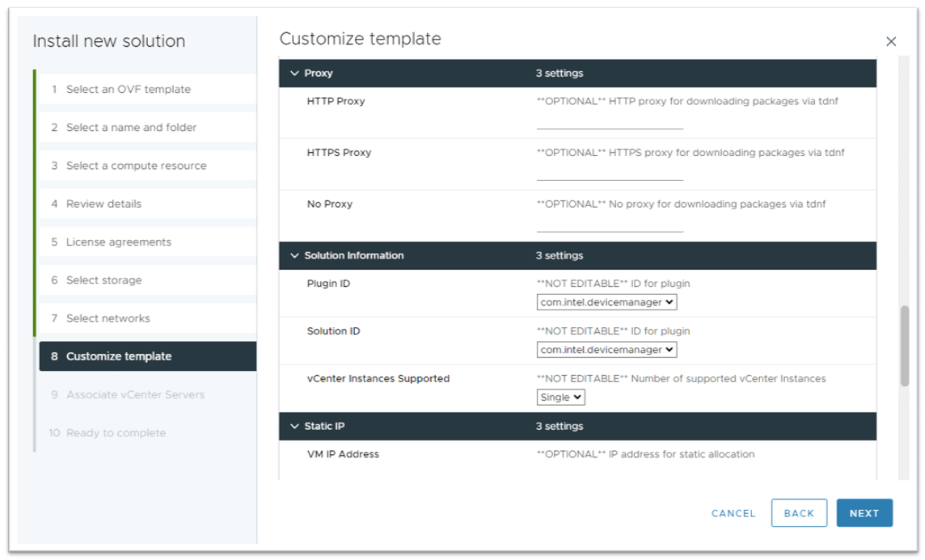925x560 pixels.
Task: Click the vertical scrollbar thumb
Action: coord(904,345)
